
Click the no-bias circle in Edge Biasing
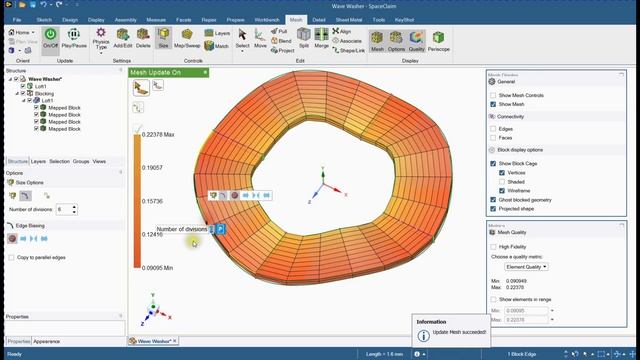click(x=12, y=238)
